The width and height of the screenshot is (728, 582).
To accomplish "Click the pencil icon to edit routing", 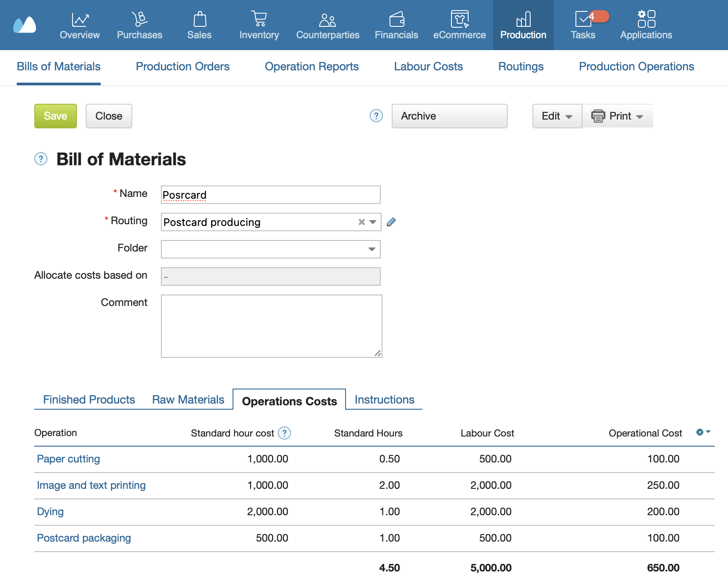I will click(391, 222).
